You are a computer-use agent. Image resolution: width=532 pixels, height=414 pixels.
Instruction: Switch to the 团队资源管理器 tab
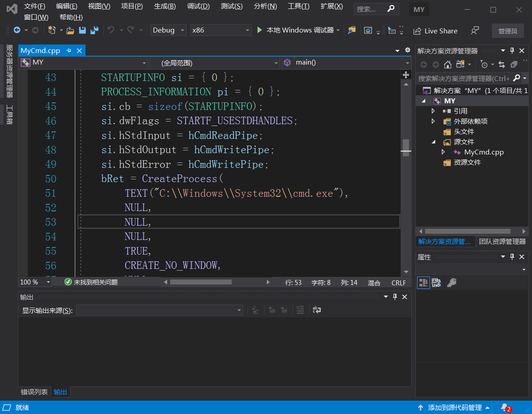[502, 241]
